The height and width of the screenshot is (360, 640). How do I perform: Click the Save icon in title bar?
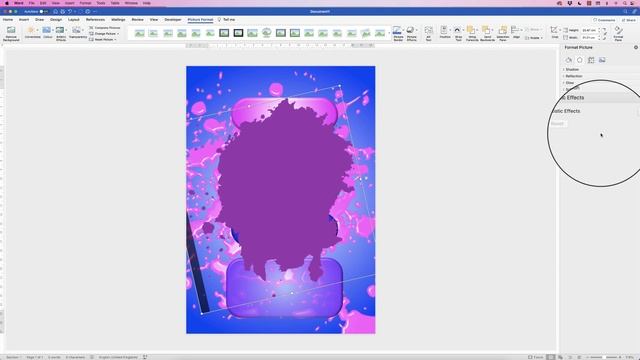point(62,11)
